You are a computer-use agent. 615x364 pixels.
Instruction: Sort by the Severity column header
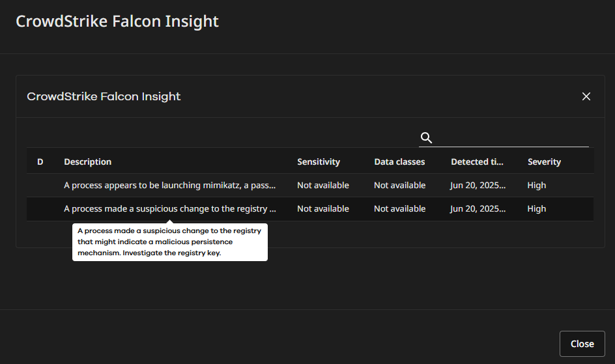pos(544,162)
